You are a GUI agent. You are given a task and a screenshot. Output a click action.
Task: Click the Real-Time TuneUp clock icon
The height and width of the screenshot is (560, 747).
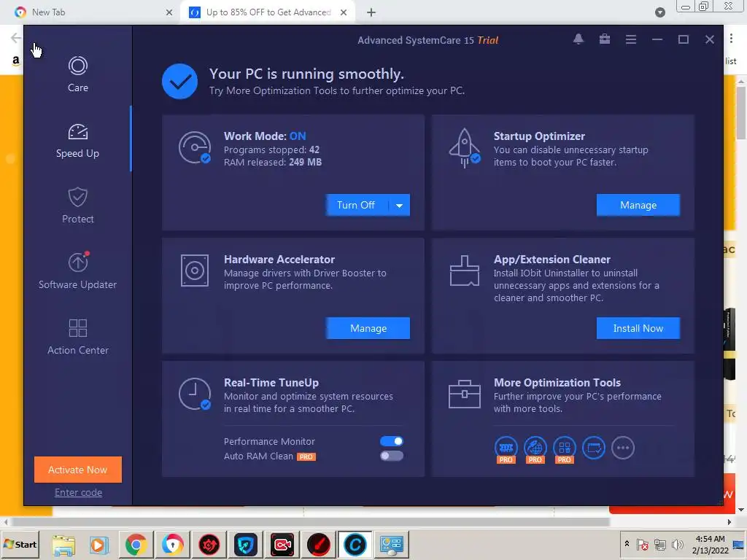[195, 394]
